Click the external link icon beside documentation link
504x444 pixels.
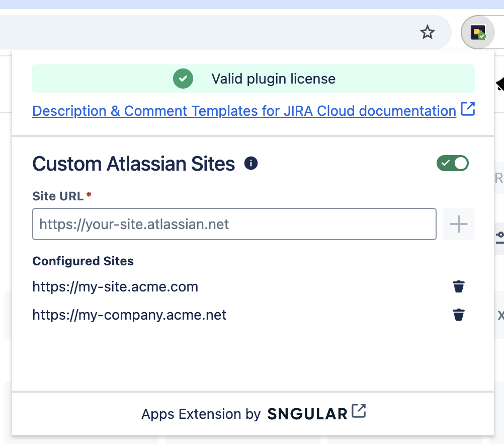coord(468,109)
